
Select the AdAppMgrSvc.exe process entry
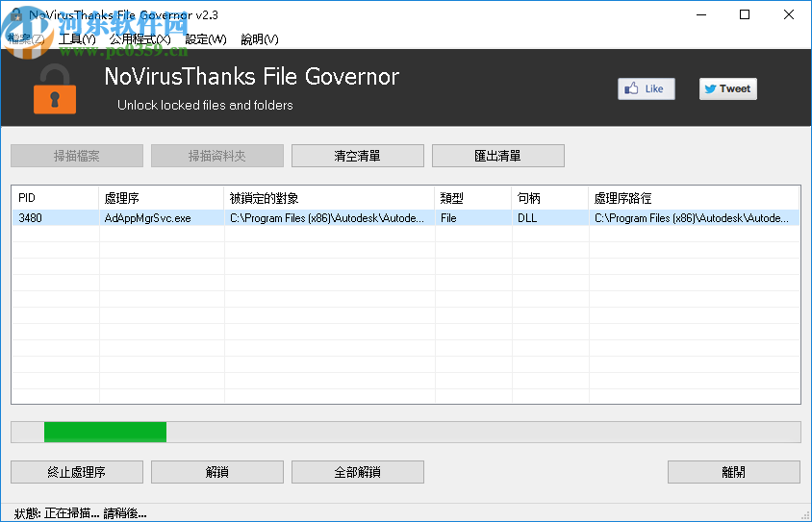161,218
